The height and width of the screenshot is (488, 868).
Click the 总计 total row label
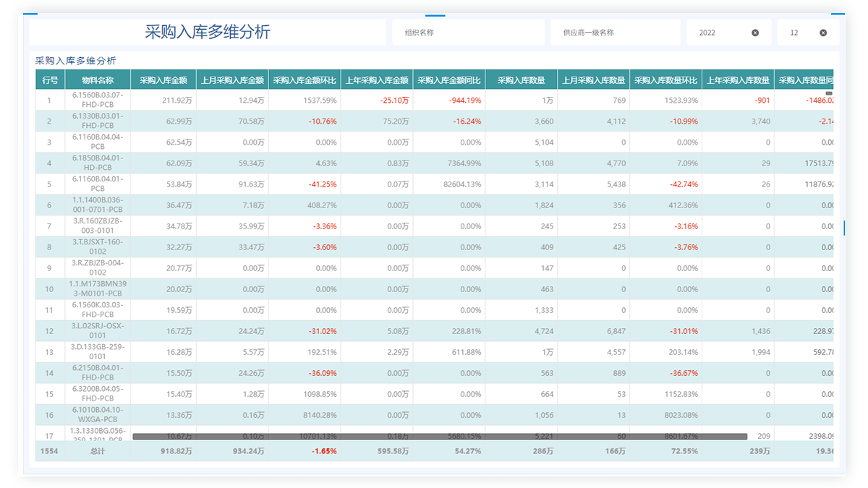[x=98, y=451]
